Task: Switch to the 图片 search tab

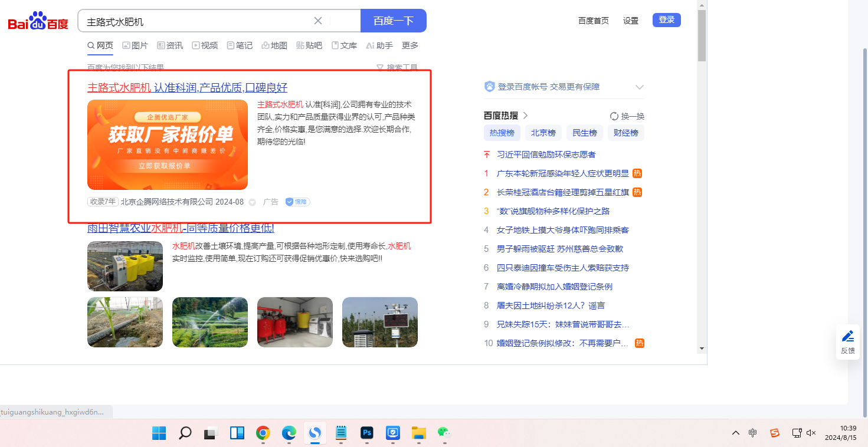Action: point(135,45)
